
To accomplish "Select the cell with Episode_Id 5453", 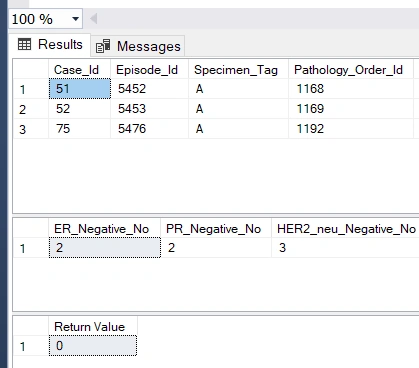I will pyautogui.click(x=149, y=109).
